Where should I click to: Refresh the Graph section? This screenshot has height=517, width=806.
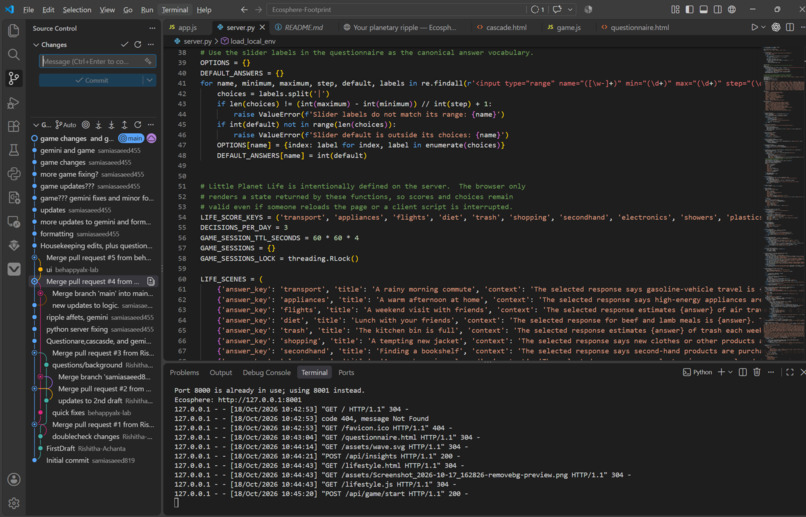[x=138, y=124]
